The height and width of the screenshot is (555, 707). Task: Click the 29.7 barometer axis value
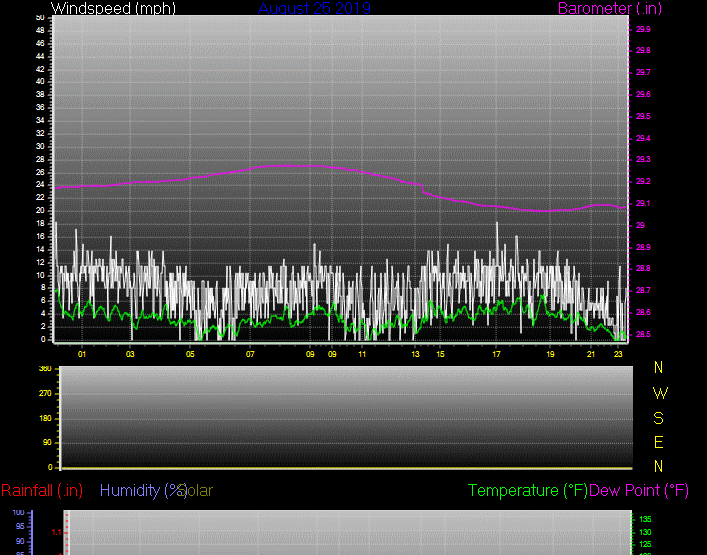click(643, 73)
